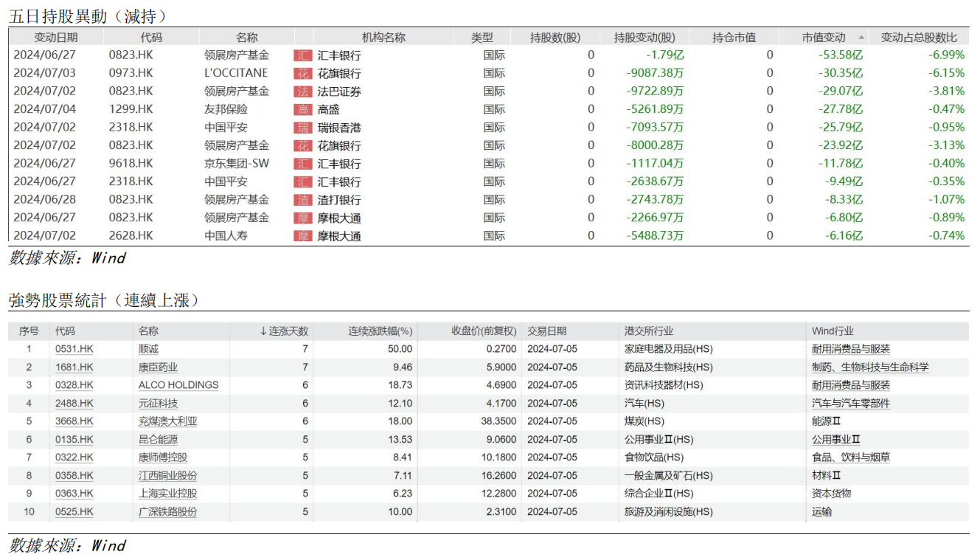The height and width of the screenshot is (560, 980).
Task: Select the 1299.HK code cell
Action: coord(131,109)
